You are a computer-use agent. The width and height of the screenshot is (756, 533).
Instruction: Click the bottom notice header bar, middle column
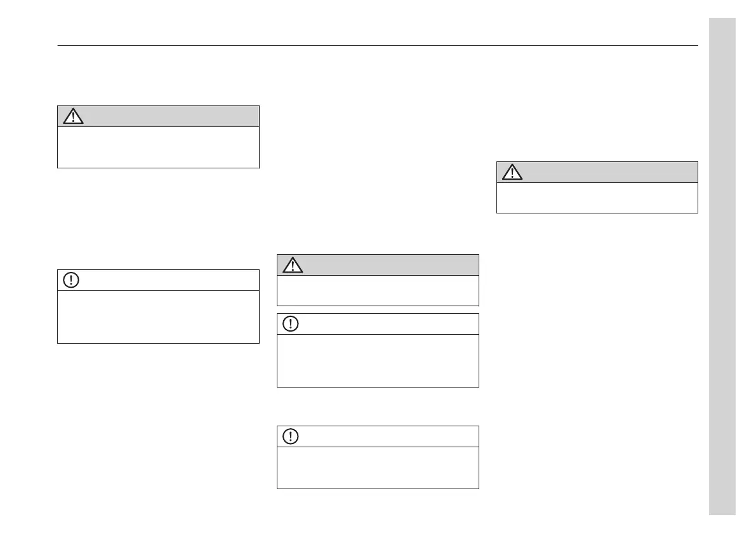(x=387, y=436)
